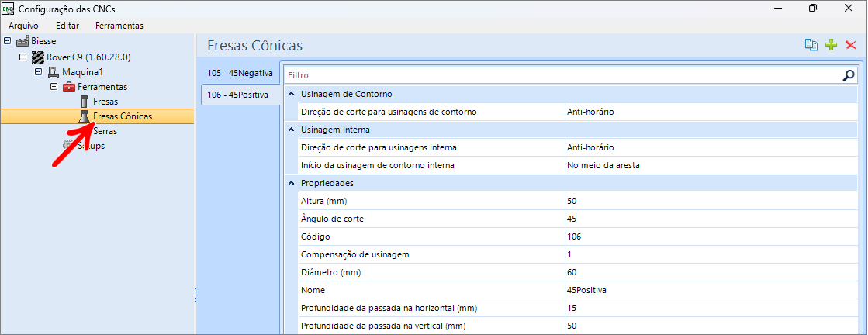
Task: Click the Rover C9 striped icon
Action: click(x=38, y=57)
